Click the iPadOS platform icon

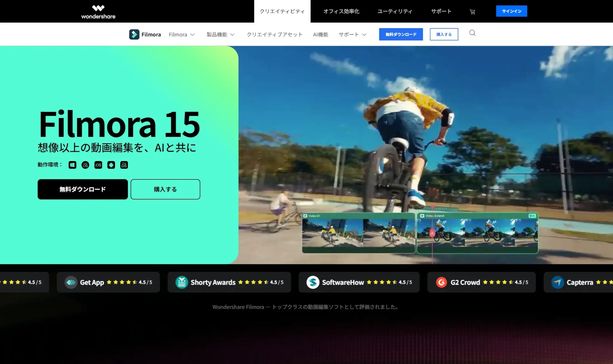coord(124,165)
